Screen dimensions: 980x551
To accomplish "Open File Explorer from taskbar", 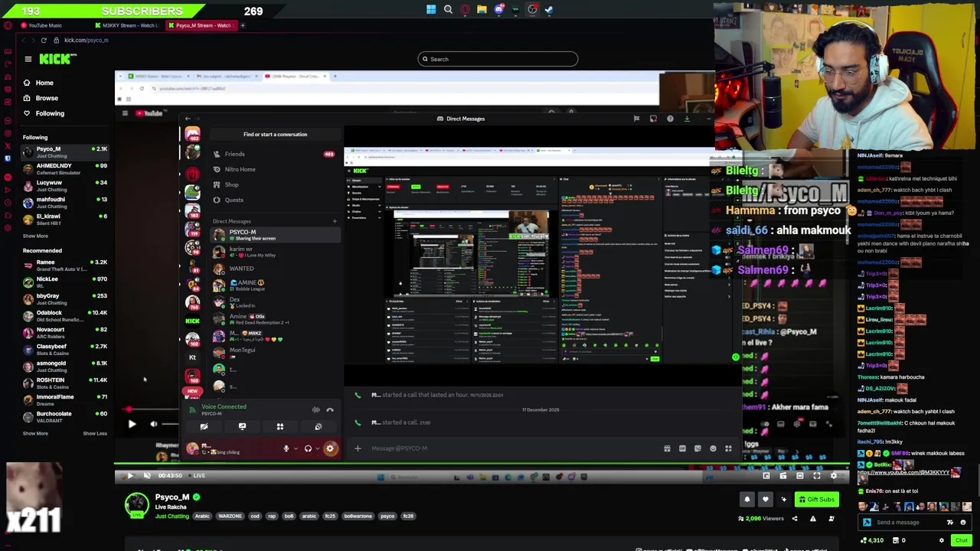I will (482, 10).
